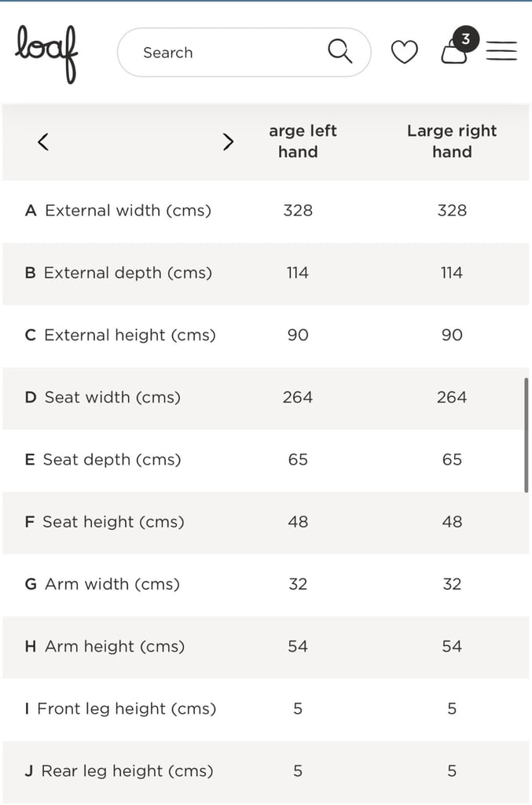Click the magnifying glass search icon
The image size is (532, 805).
click(x=340, y=51)
